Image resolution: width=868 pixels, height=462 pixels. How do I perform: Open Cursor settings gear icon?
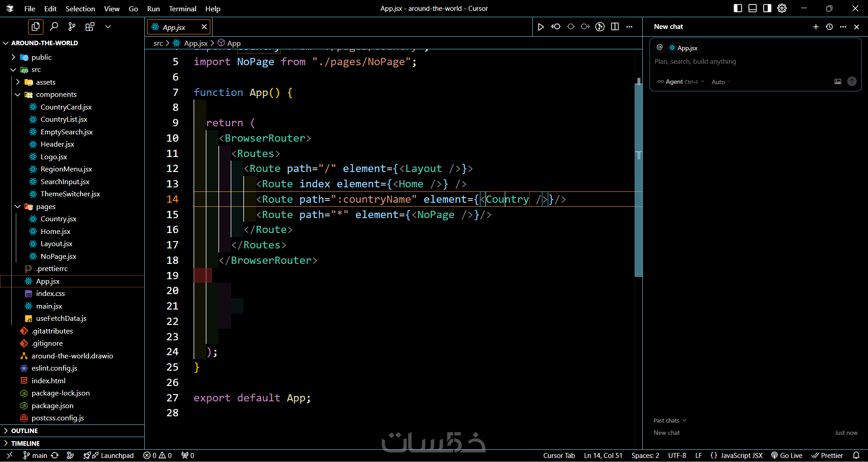(x=782, y=8)
